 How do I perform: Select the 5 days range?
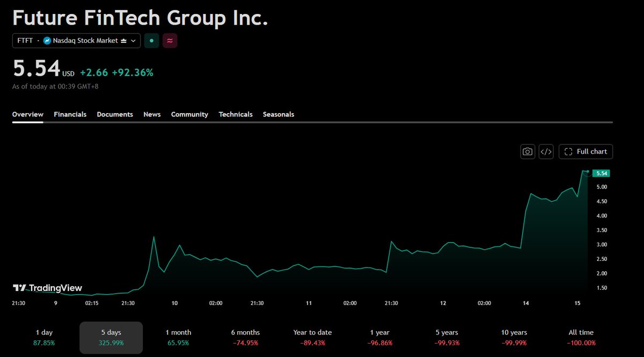111,338
